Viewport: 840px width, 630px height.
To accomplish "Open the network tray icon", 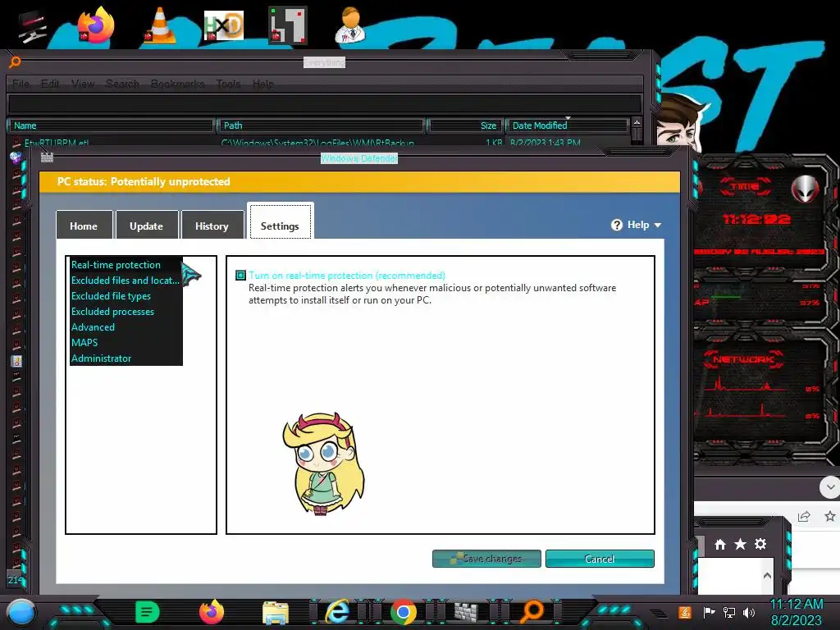I will point(729,612).
